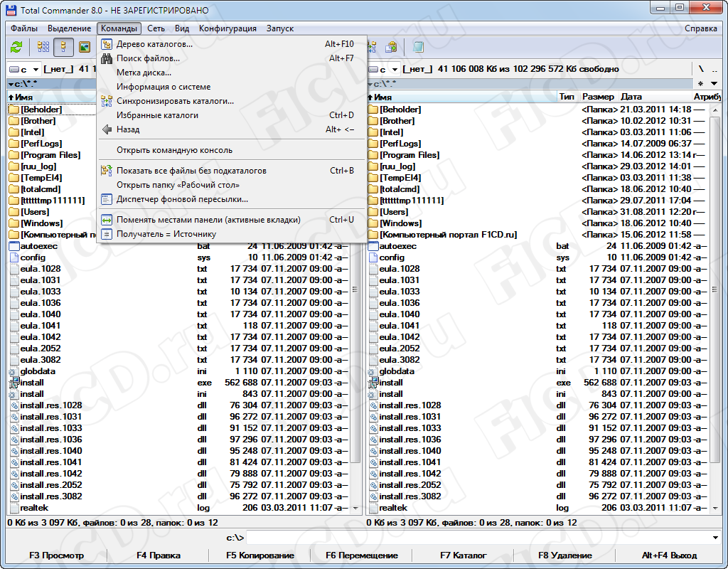Click directory tree icon in menu
This screenshot has width=728, height=569.
coord(107,44)
